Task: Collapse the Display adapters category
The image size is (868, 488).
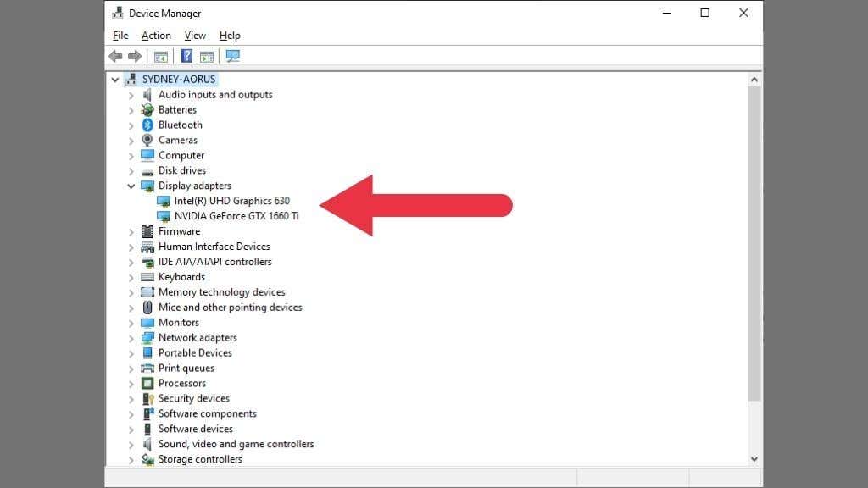Action: 131,186
